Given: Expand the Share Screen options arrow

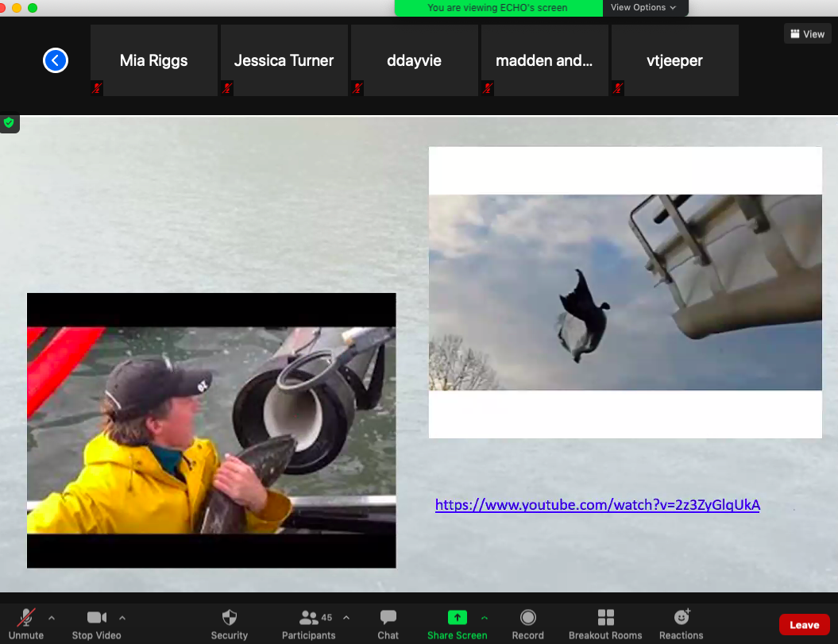Looking at the screenshot, I should 485,617.
